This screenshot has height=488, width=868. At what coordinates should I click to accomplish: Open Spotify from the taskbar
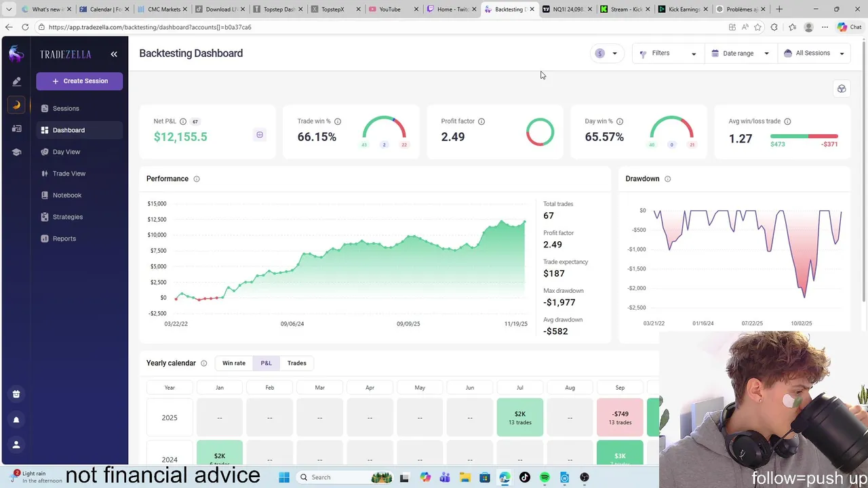[x=545, y=478]
